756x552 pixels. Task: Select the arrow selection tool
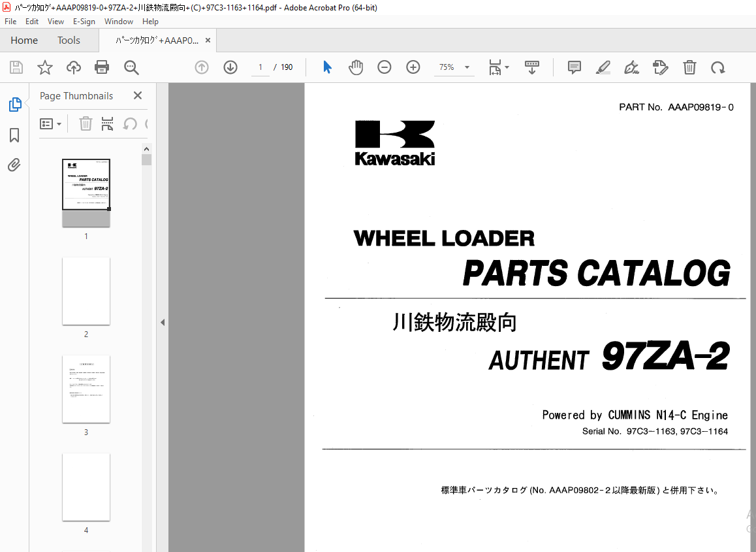click(x=327, y=67)
